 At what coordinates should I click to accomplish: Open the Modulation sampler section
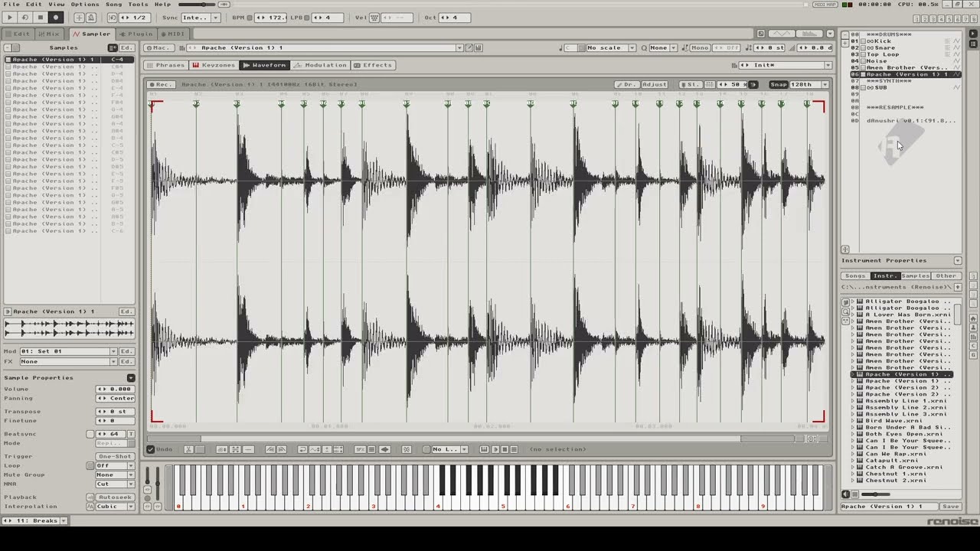[321, 65]
